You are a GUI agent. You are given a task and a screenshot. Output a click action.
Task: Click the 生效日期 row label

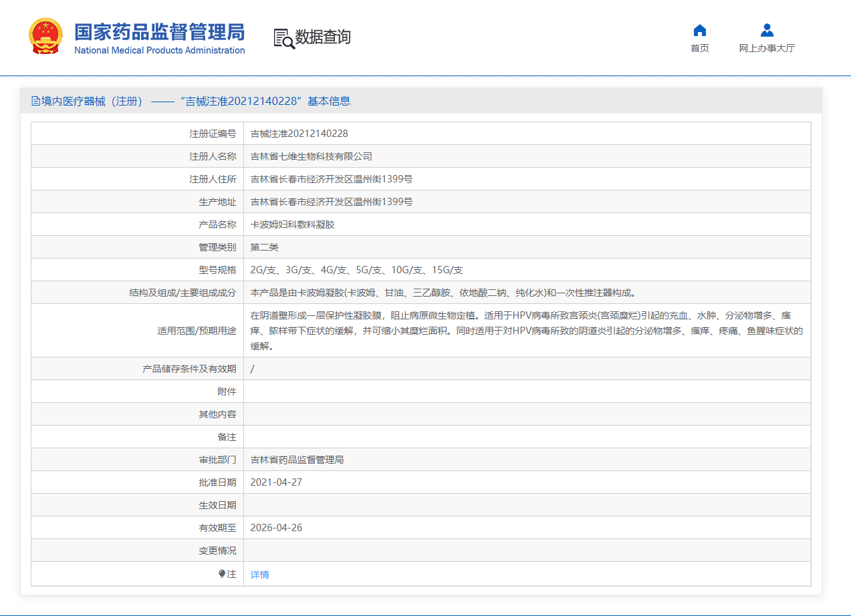pos(217,505)
